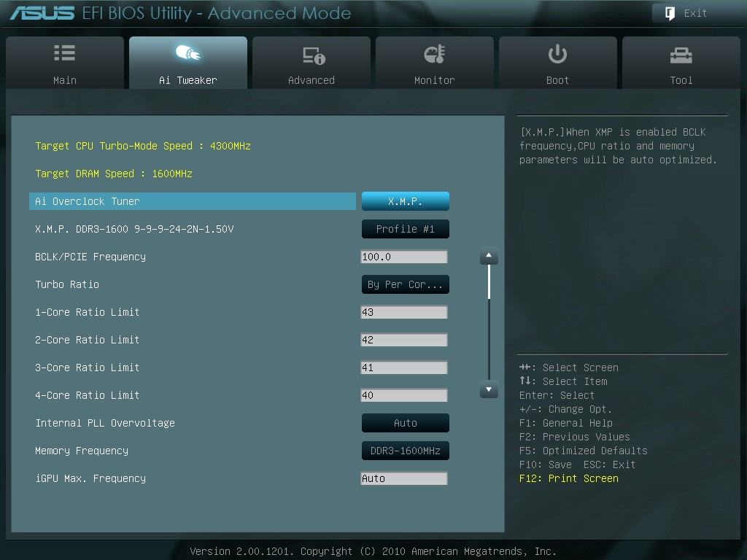Click the Ai Tweaker rocket icon

coord(187,53)
